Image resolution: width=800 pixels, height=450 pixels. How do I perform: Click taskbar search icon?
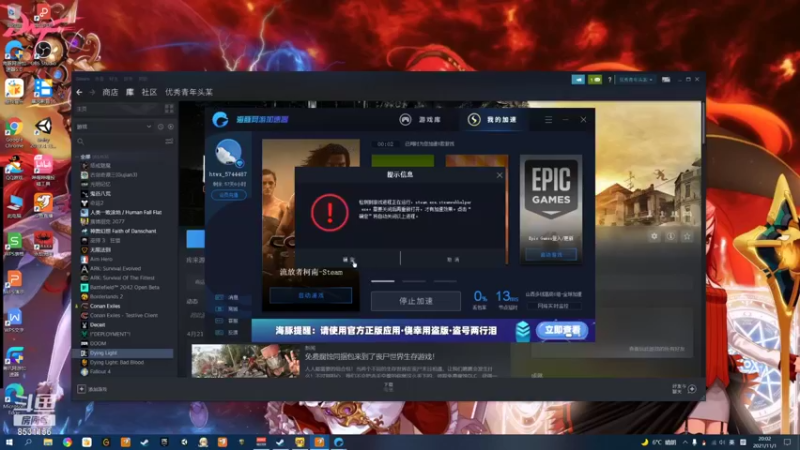click(28, 442)
